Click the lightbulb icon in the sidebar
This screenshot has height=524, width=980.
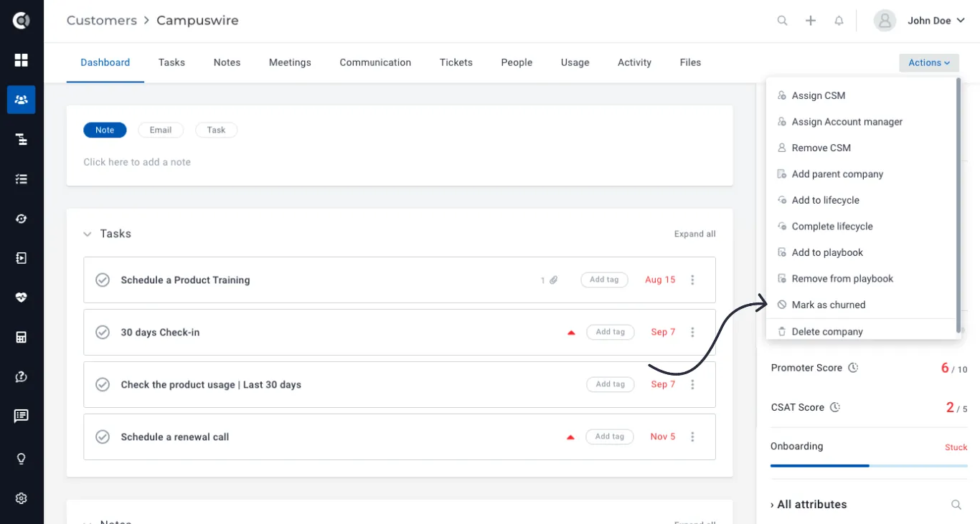pos(21,459)
